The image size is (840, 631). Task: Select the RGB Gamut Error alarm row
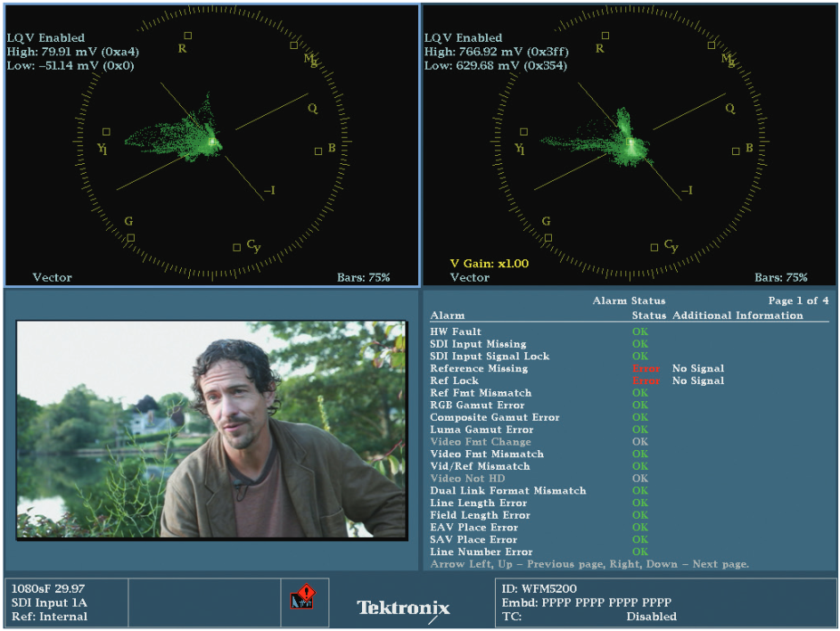(x=630, y=405)
